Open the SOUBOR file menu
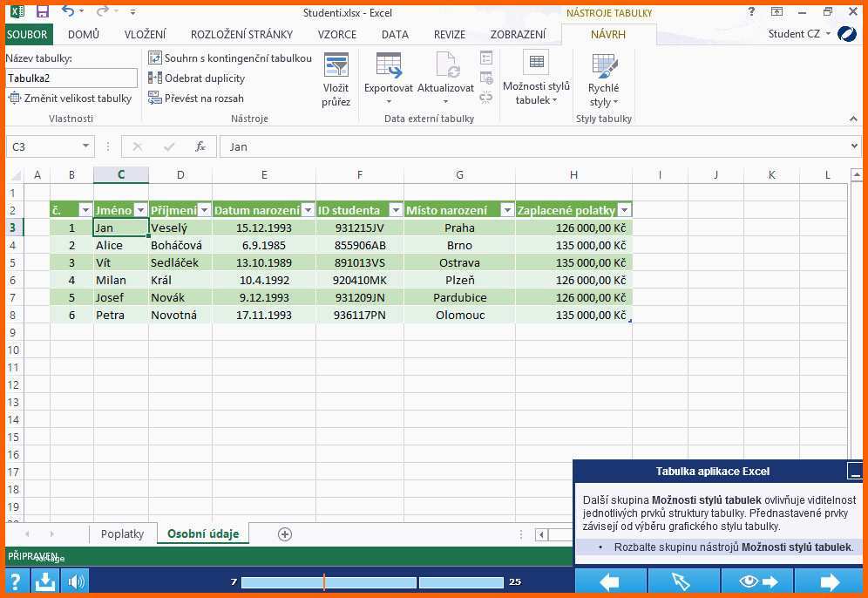 pos(27,35)
